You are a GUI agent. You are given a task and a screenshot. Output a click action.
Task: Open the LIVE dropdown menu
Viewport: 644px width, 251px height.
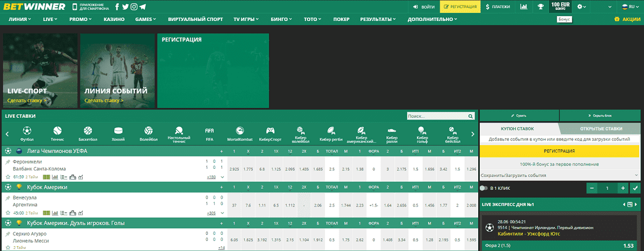click(x=50, y=19)
